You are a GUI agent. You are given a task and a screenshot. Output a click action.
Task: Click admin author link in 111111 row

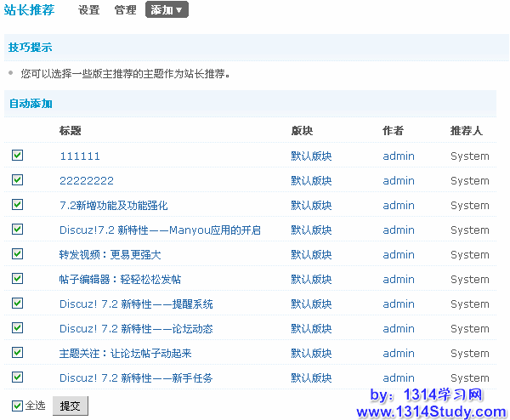(399, 156)
